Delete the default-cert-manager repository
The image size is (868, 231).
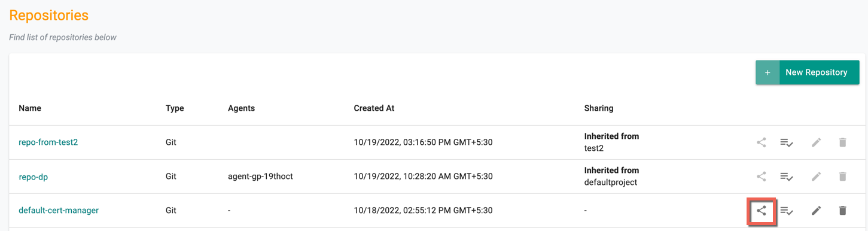point(842,211)
